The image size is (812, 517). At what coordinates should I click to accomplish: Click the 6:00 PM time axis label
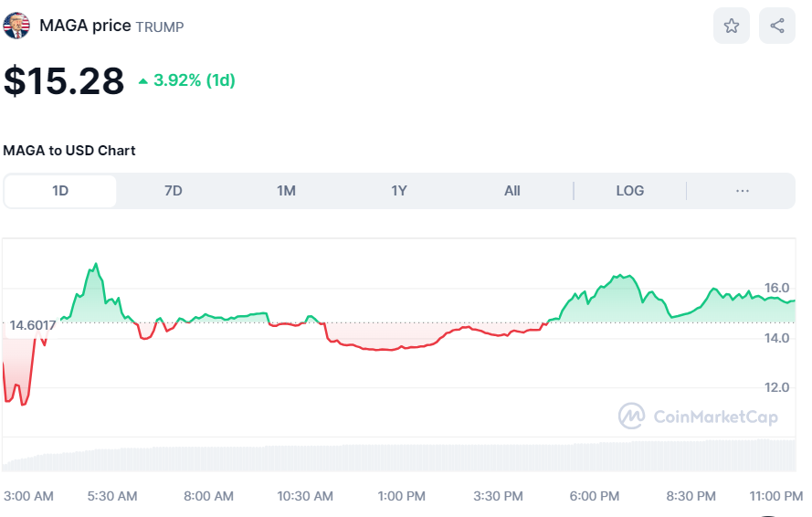(595, 496)
